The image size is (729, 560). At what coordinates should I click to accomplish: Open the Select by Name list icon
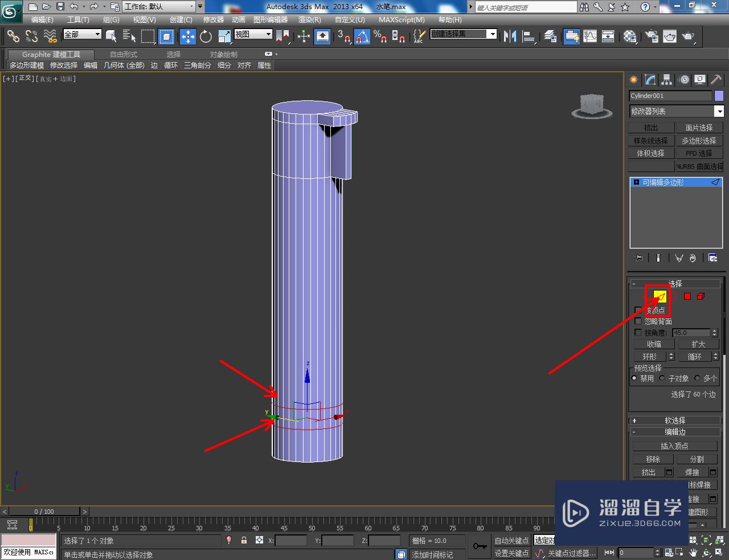click(130, 36)
